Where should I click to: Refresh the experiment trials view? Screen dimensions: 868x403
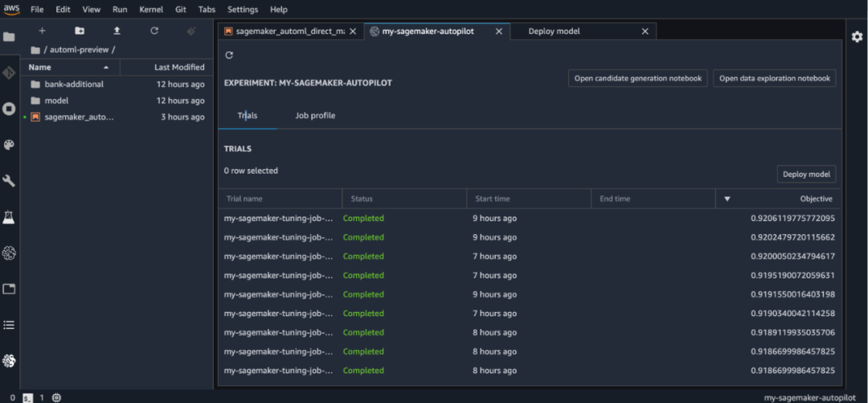(230, 55)
